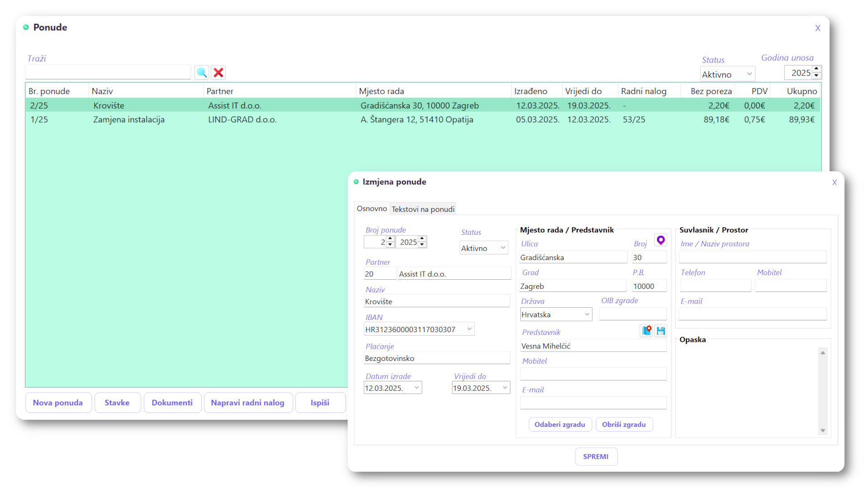Click the purple location pin icon

tap(660, 240)
